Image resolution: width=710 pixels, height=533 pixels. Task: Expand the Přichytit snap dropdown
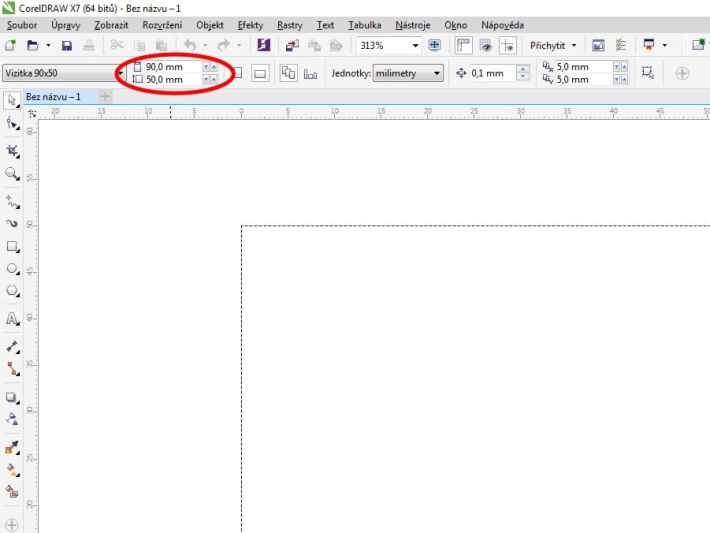574,45
